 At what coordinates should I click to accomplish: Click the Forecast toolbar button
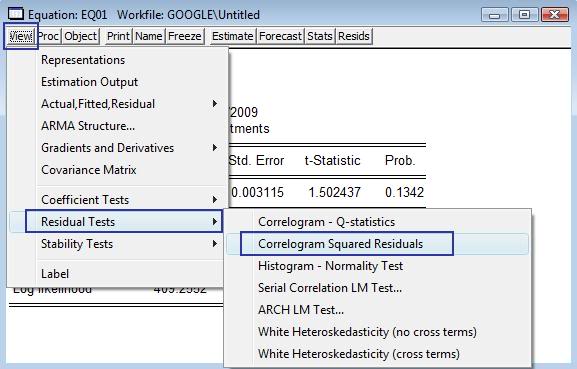click(x=280, y=36)
